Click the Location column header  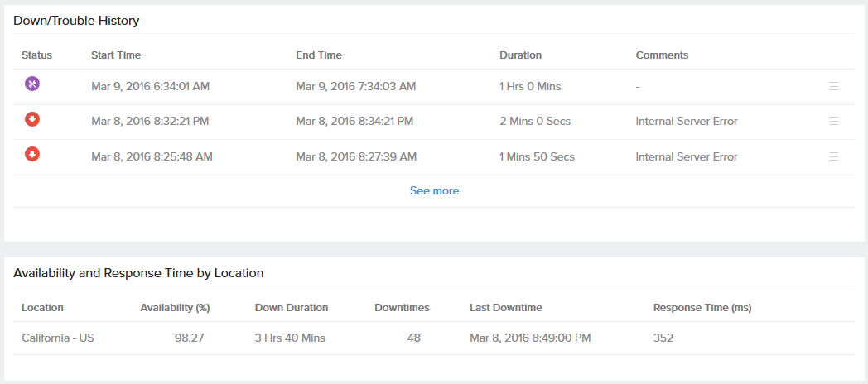pyautogui.click(x=42, y=308)
